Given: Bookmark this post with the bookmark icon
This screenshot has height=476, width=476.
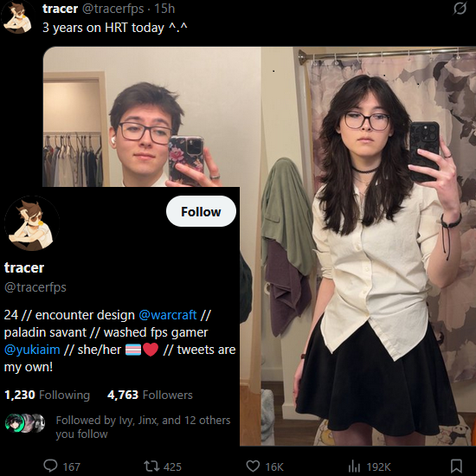Looking at the screenshot, I should click(x=456, y=466).
